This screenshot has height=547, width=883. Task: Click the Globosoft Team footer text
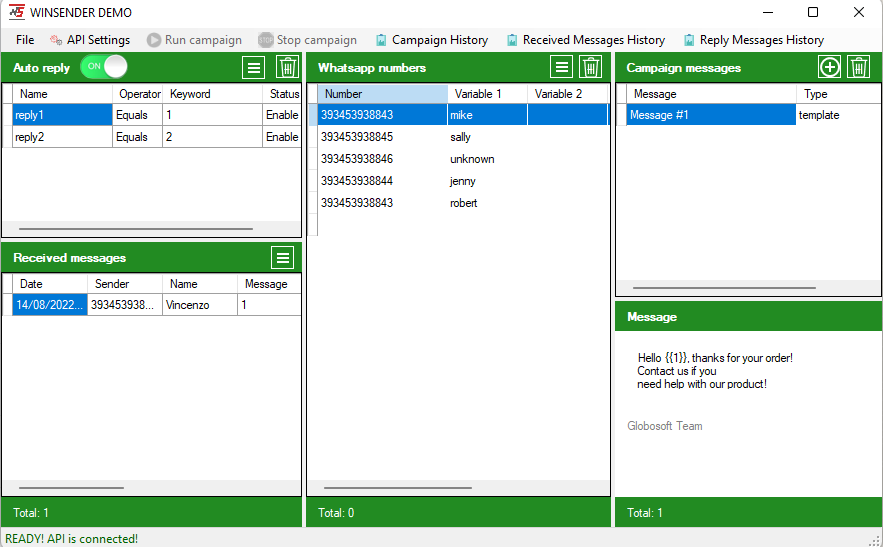pyautogui.click(x=665, y=426)
